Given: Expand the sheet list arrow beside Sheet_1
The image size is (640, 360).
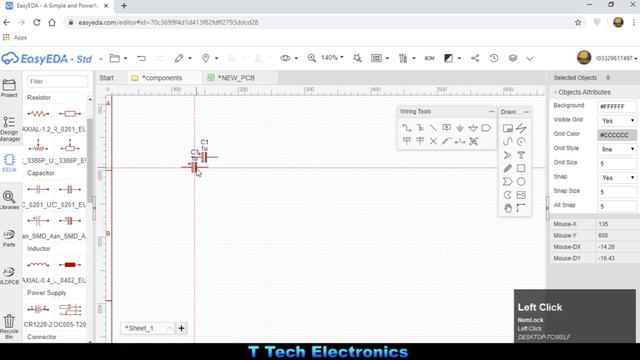Looking at the screenshot, I should [x=169, y=328].
